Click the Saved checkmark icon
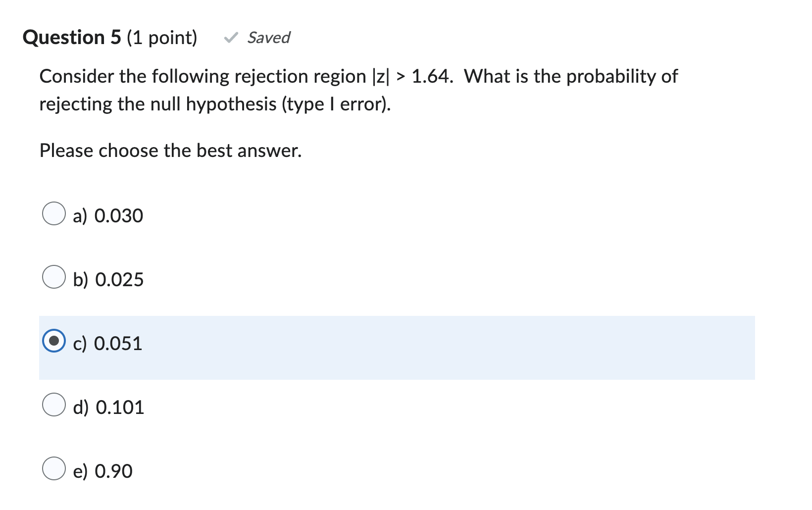This screenshot has width=812, height=510. [231, 38]
